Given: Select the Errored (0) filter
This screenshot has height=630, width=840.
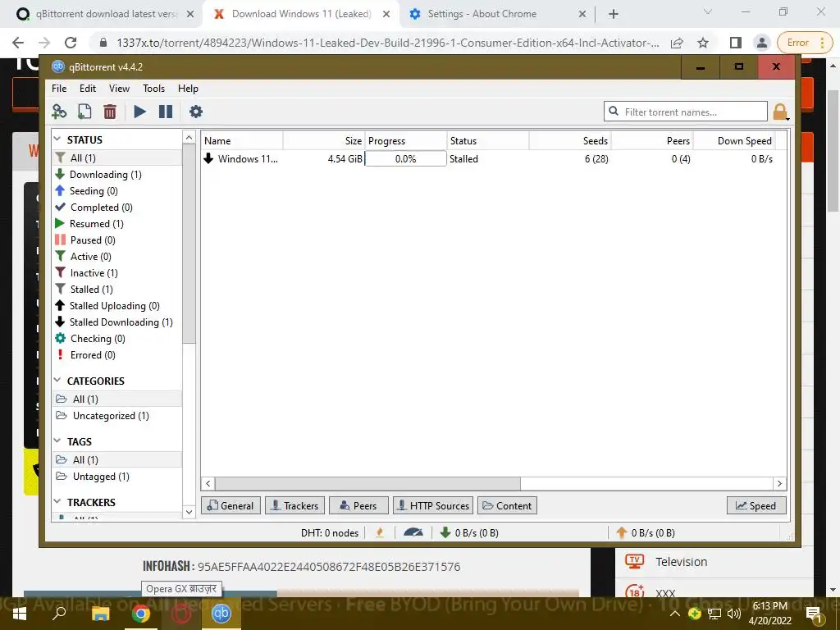Looking at the screenshot, I should coord(117,355).
